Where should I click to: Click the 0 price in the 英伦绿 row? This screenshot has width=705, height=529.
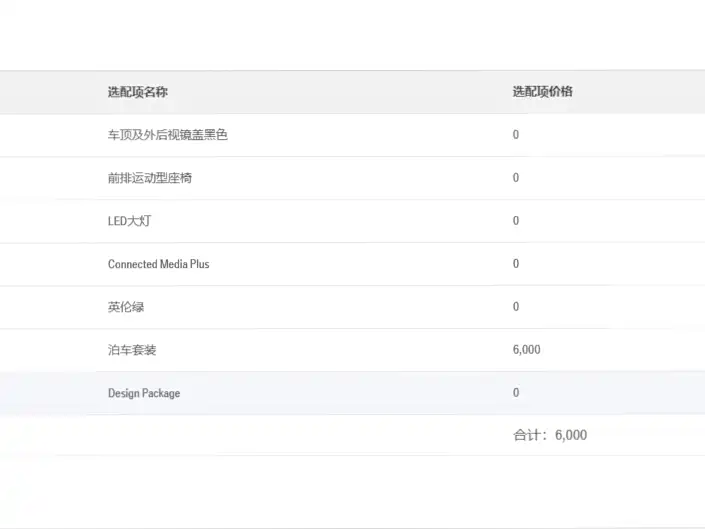[516, 307]
